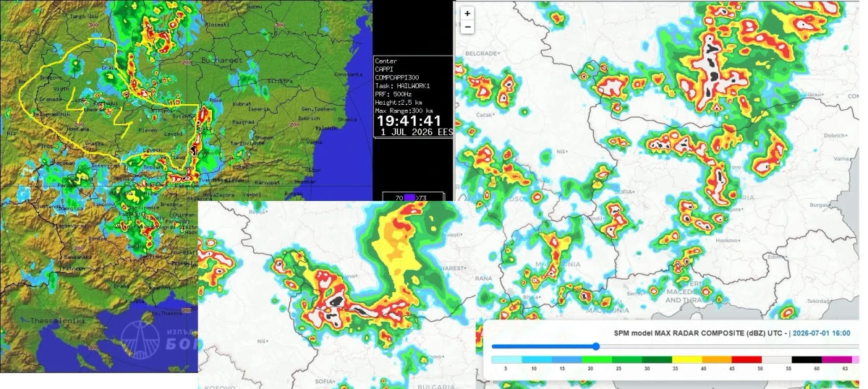Select the bright green 20 dBZ legend swatch
Viewport: 868px width, 389px height.
(x=596, y=359)
